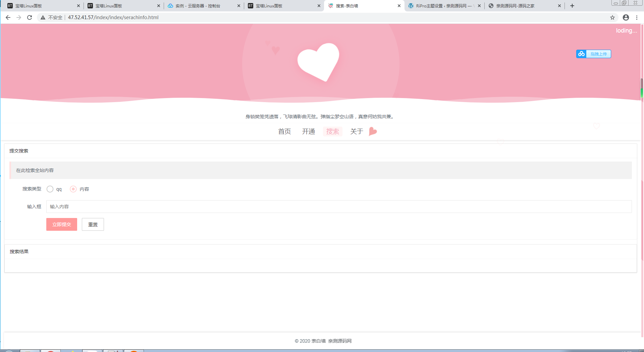Image resolution: width=644 pixels, height=352 pixels.
Task: Click the large white heart logo
Action: 318,62
